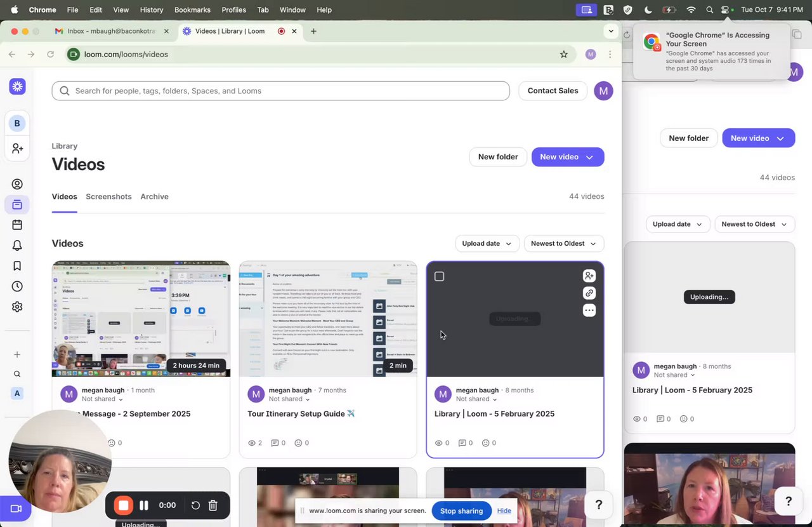Viewport: 812px width, 527px height.
Task: Open Control Center in the menu bar
Action: click(x=725, y=10)
